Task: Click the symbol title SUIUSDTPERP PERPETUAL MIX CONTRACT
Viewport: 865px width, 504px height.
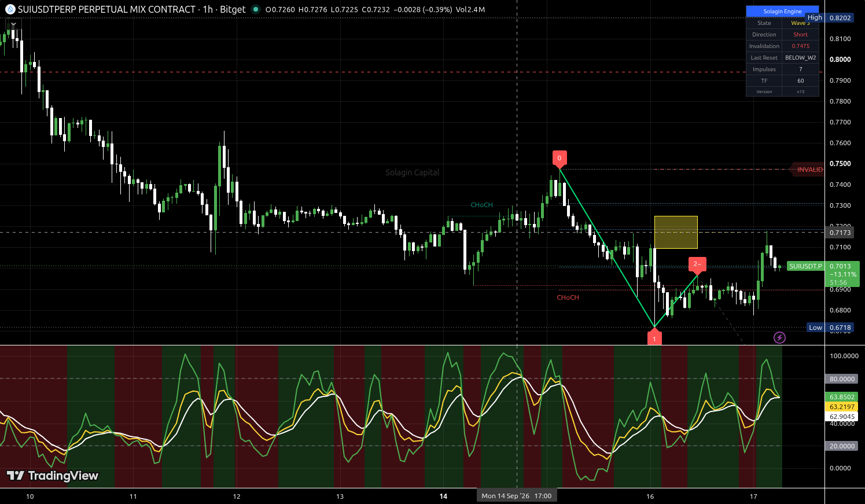Action: (x=106, y=9)
